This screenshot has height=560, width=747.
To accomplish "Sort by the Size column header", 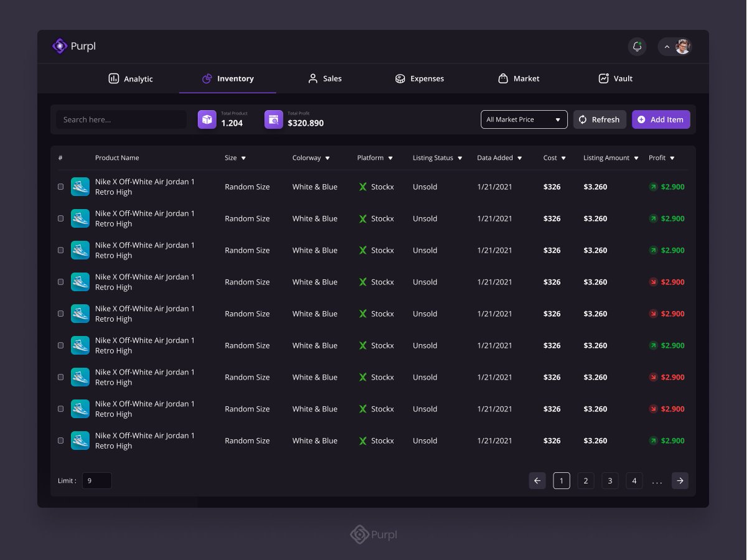I will [235, 158].
